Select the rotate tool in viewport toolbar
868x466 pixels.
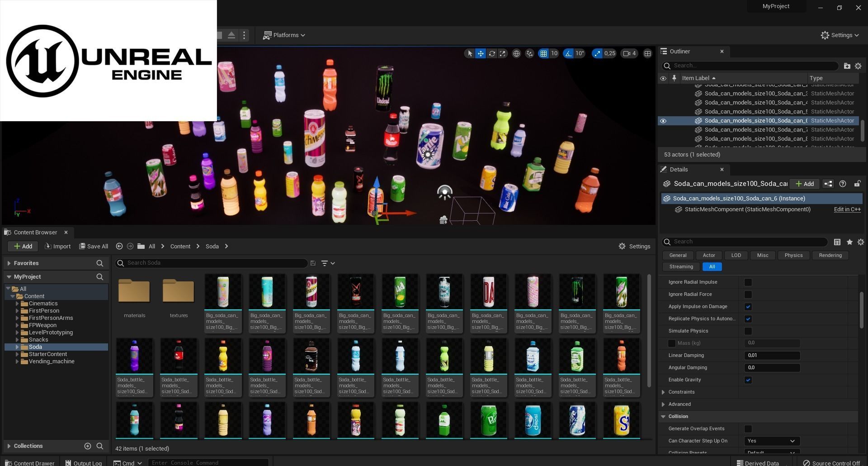tap(492, 53)
